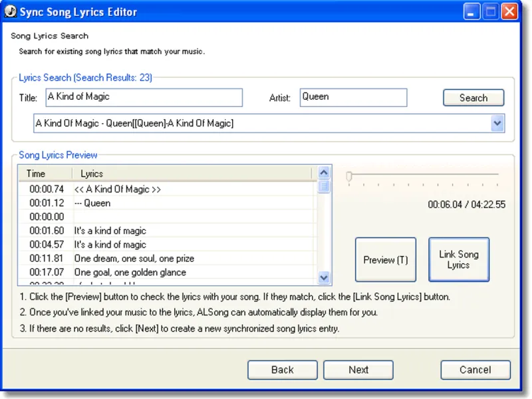The height and width of the screenshot is (399, 532).
Task: Click the lyrics list scrollbar thumb
Action: point(324,186)
